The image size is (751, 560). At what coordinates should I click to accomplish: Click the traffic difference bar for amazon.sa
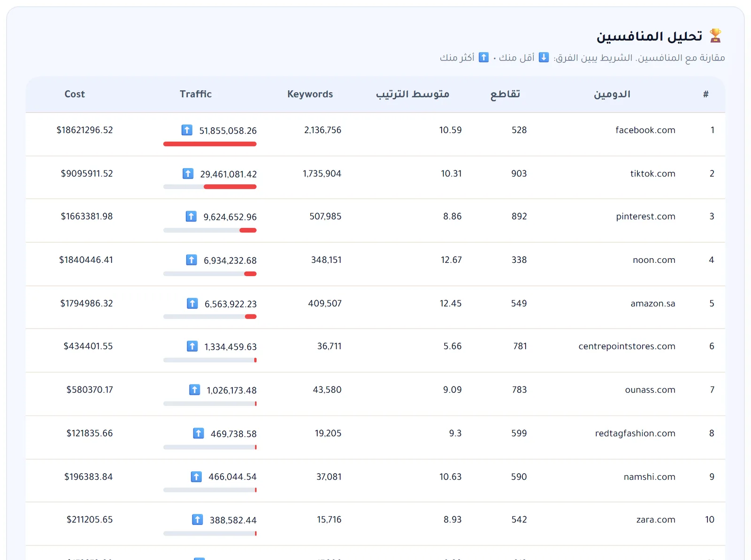click(210, 317)
